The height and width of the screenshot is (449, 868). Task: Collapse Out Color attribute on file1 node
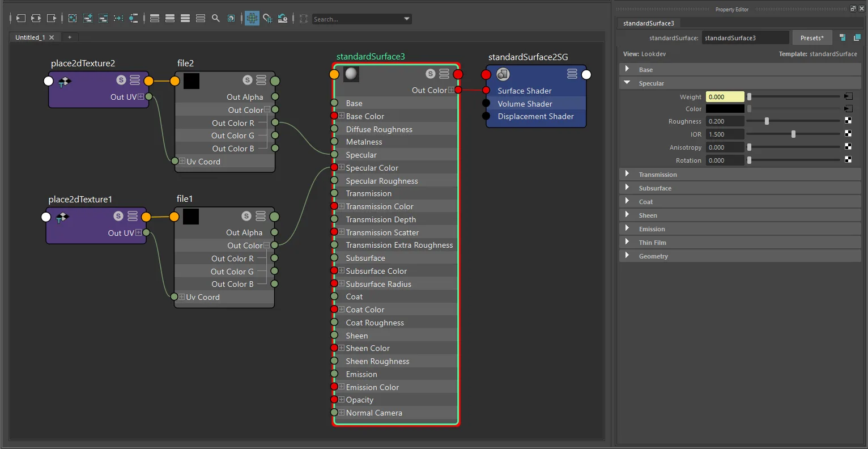[267, 245]
